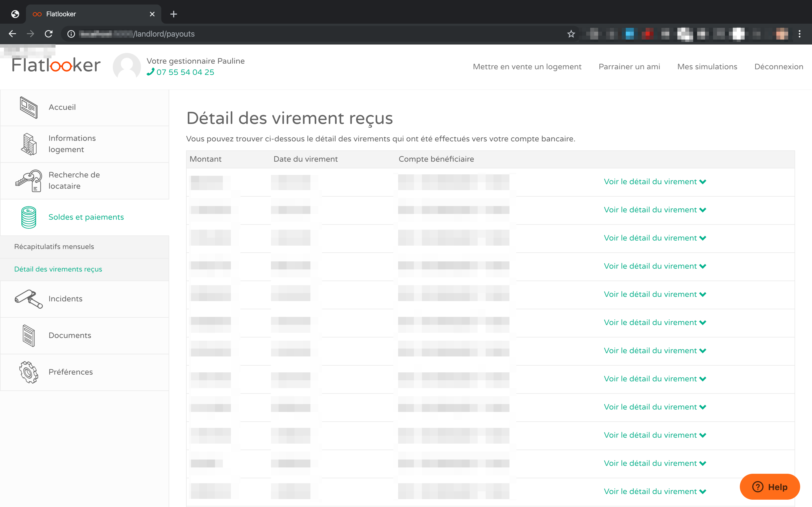Click the Soldes et paiements coins icon
The width and height of the screenshot is (812, 507).
click(29, 217)
